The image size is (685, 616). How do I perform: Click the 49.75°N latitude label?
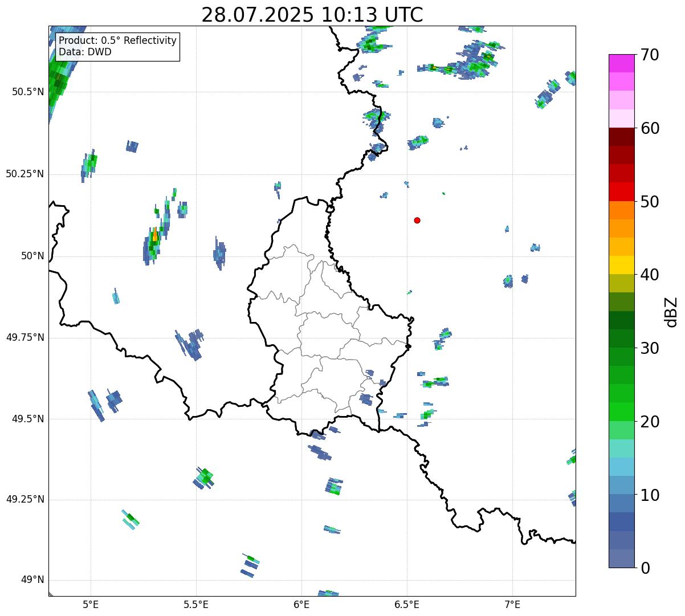pos(25,337)
